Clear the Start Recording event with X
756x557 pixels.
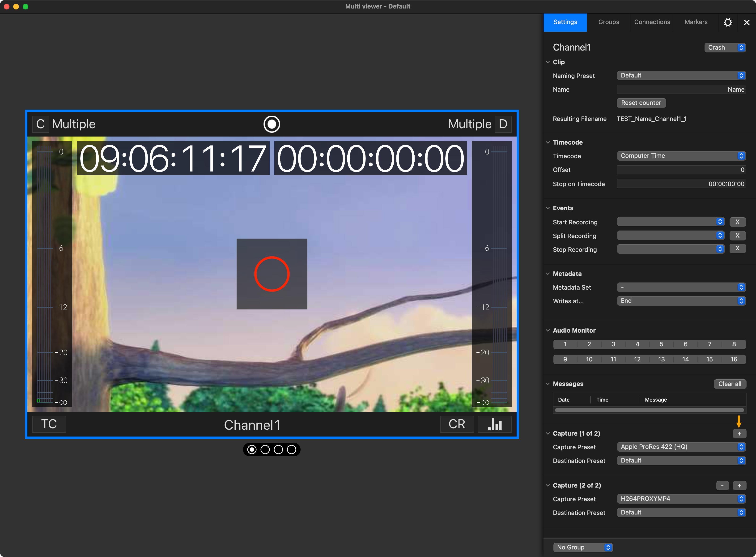point(737,222)
